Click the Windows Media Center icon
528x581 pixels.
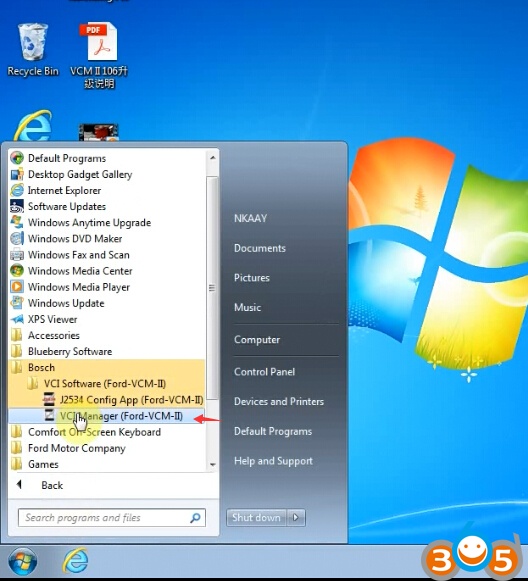pos(17,271)
